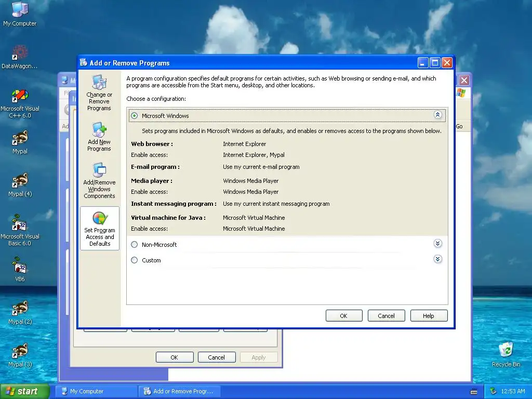Click the 12:53 AM system clock

click(513, 391)
